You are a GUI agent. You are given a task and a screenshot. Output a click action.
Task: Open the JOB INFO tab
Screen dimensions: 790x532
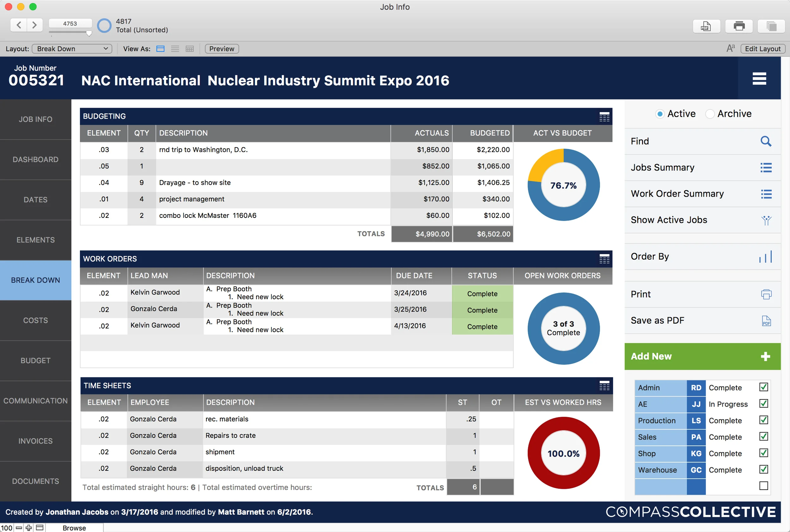pos(36,119)
